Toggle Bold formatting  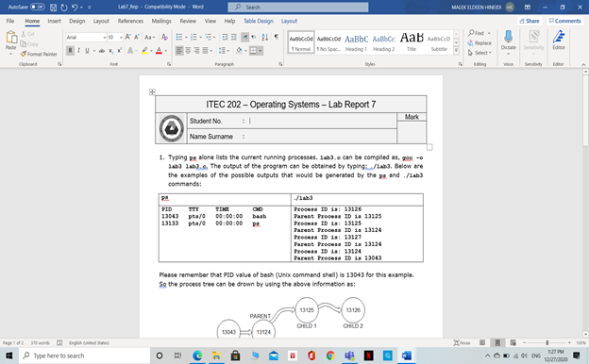tap(70, 51)
